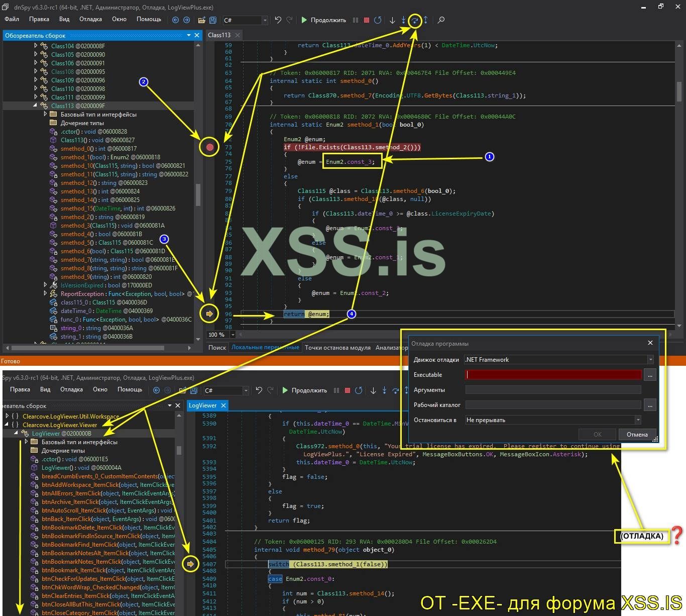Open Отладка menu in upper dnSpy window
This screenshot has width=686, height=616.
click(90, 19)
